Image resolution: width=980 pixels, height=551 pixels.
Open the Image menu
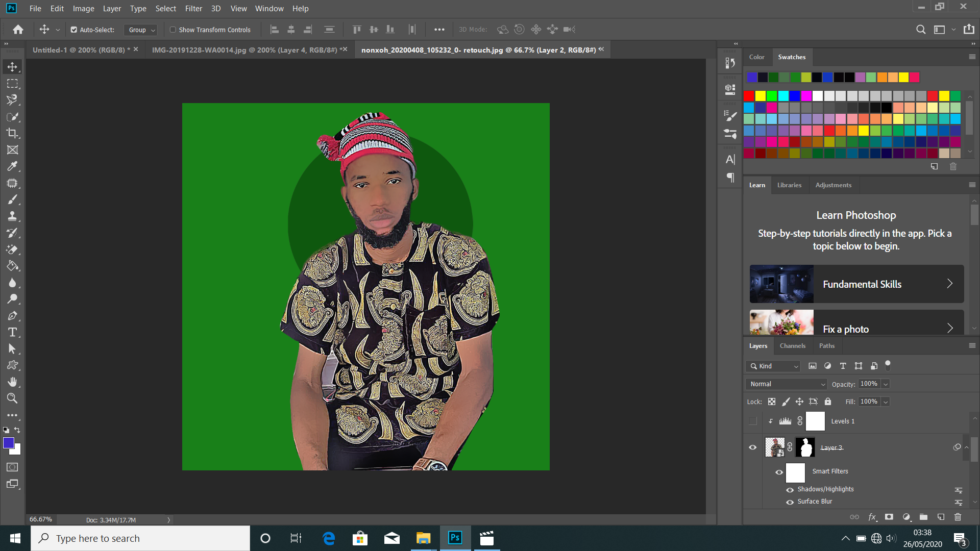[83, 8]
